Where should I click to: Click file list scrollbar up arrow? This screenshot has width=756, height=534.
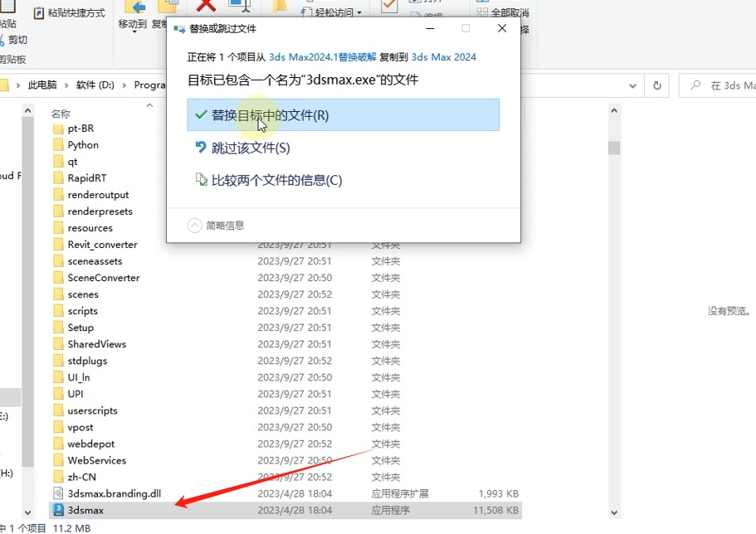(x=614, y=110)
